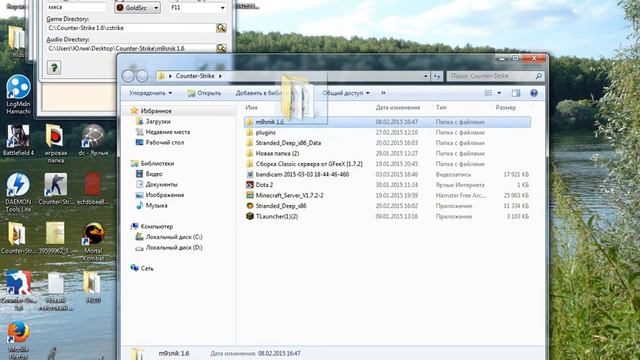Open Mortal Kombat desktop shortcut
This screenshot has height=360, width=640.
[x=93, y=242]
